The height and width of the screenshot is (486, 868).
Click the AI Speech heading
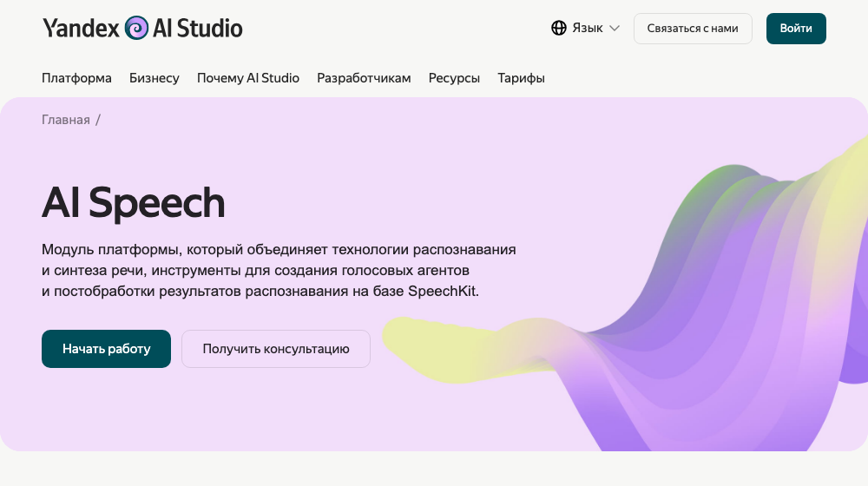pos(134,202)
